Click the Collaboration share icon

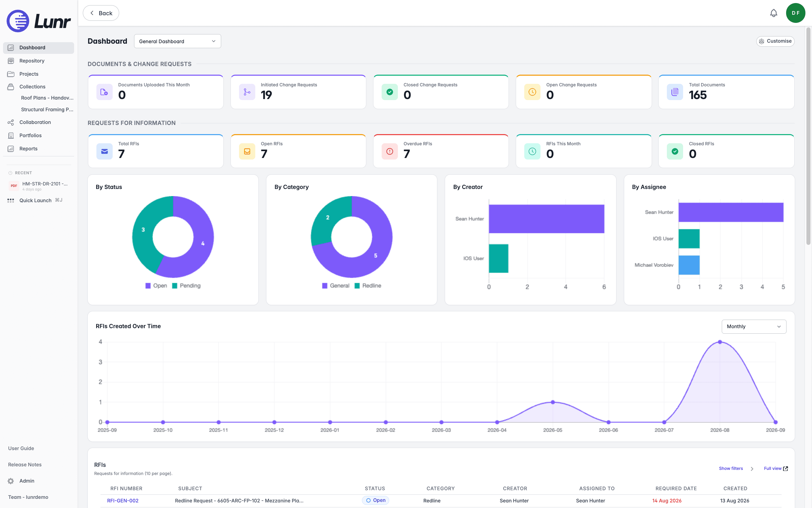tap(11, 122)
